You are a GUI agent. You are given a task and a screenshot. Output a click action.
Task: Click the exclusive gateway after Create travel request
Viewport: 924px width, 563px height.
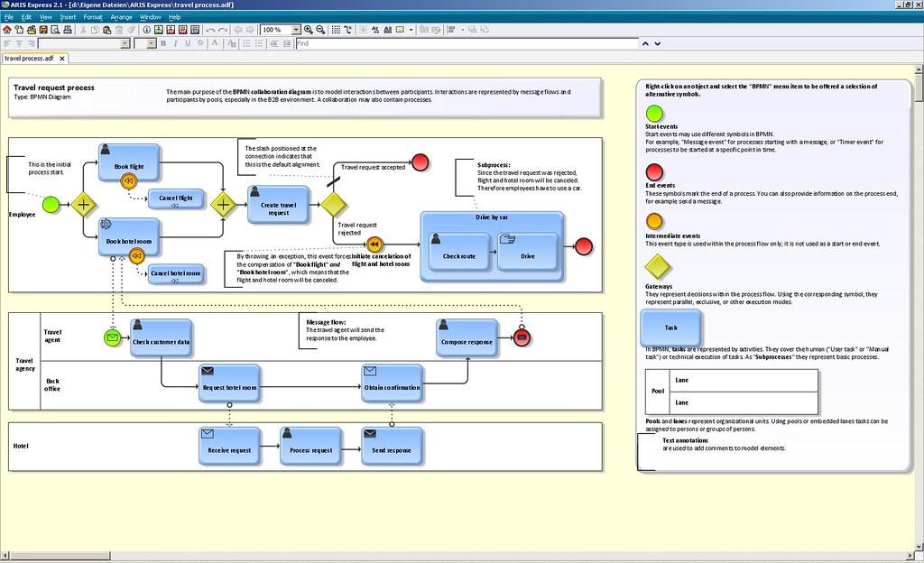(x=334, y=204)
